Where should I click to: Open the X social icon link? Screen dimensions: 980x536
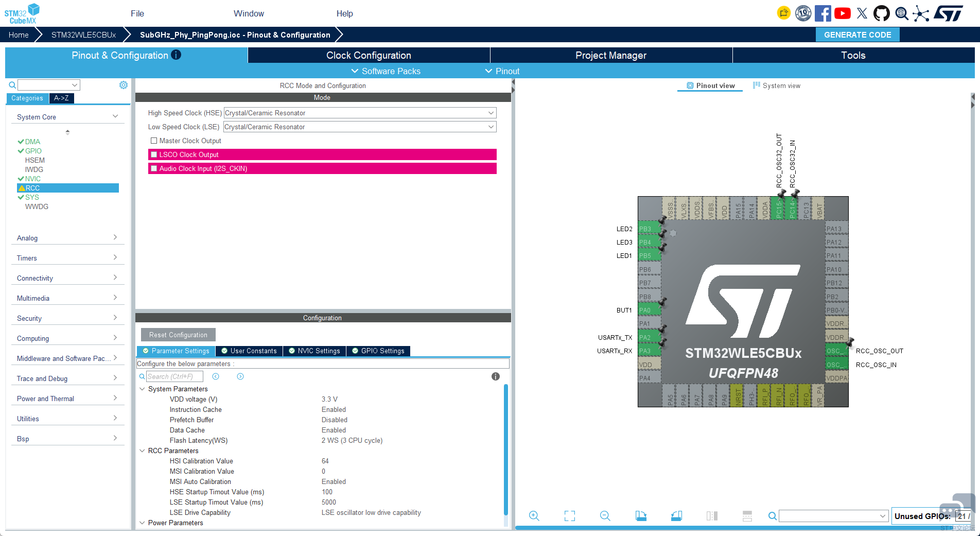(x=862, y=13)
